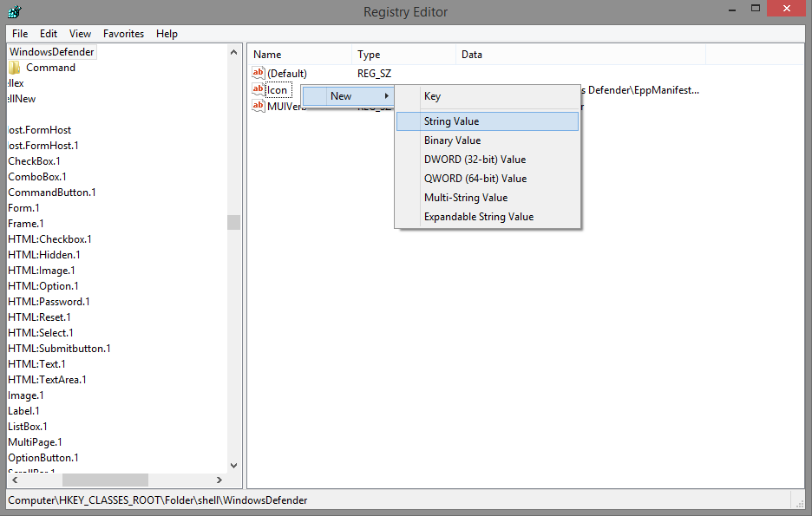Choose Multi-String Value option
Viewport: 812px width, 516px height.
[488, 198]
